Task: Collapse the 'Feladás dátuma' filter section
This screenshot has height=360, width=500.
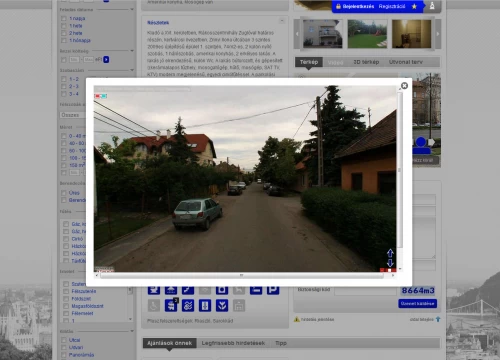Action: click(132, 9)
